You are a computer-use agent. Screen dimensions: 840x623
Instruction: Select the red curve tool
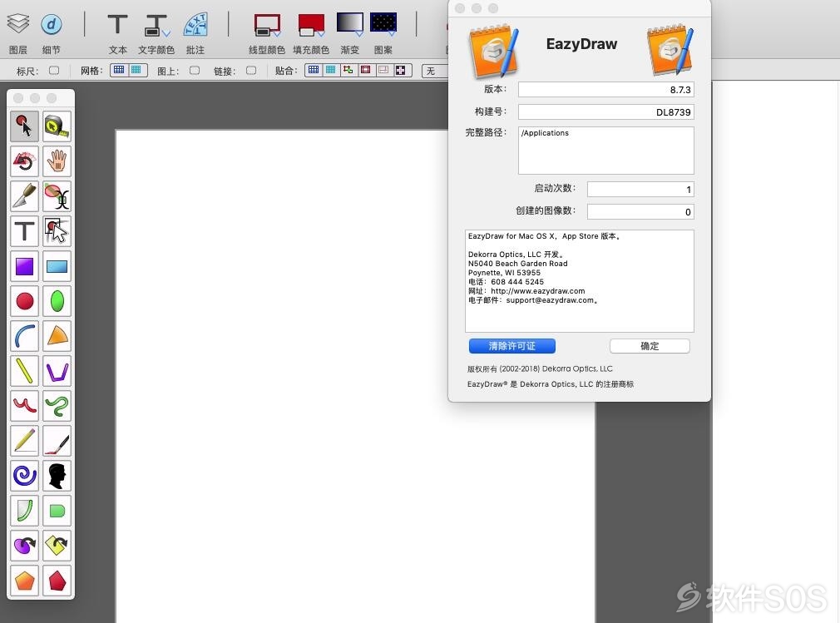pyautogui.click(x=24, y=406)
